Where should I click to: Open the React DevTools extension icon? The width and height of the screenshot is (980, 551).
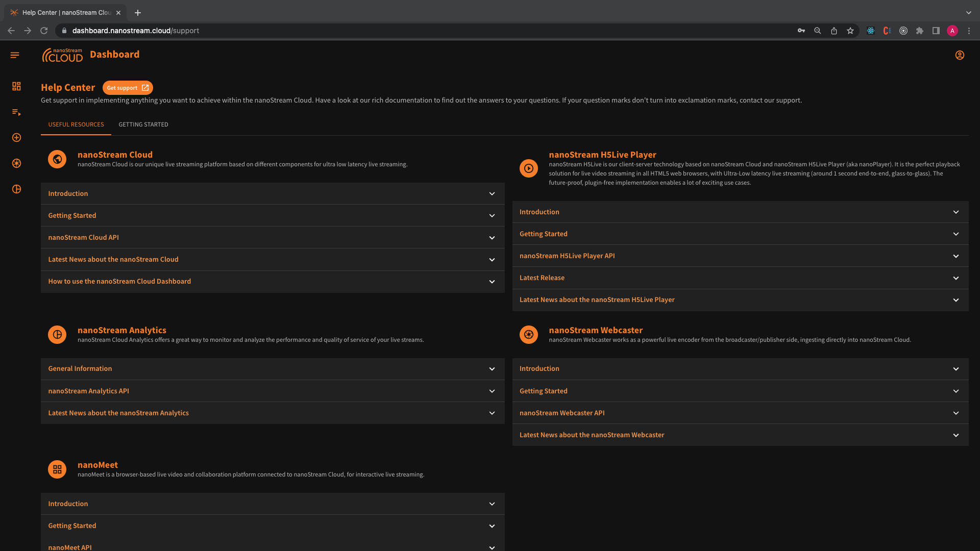871,31
